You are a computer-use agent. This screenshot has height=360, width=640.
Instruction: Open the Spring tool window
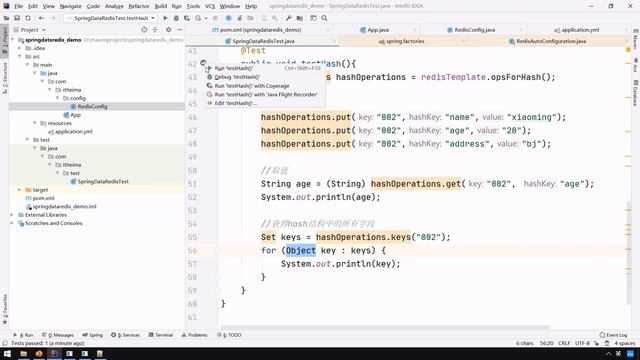[93, 335]
